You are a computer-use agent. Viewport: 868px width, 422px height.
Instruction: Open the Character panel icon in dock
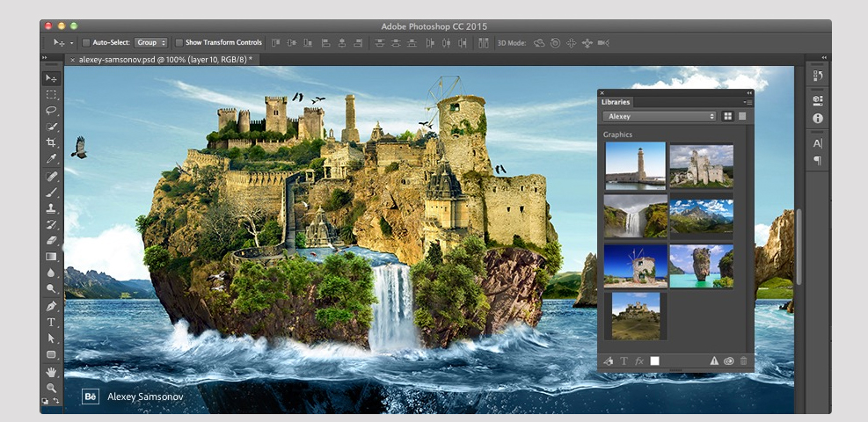point(818,143)
